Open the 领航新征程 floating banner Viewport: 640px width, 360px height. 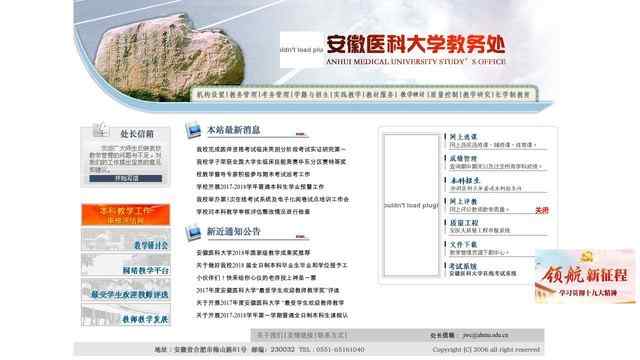(x=585, y=276)
